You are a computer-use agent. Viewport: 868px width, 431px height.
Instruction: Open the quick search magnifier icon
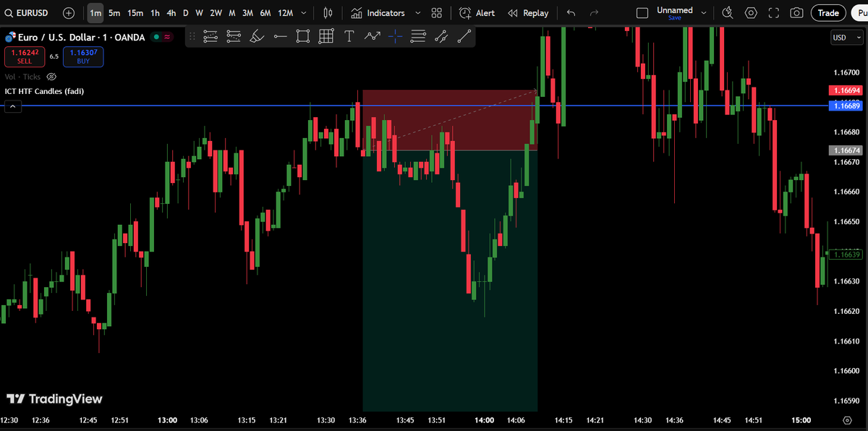7,12
